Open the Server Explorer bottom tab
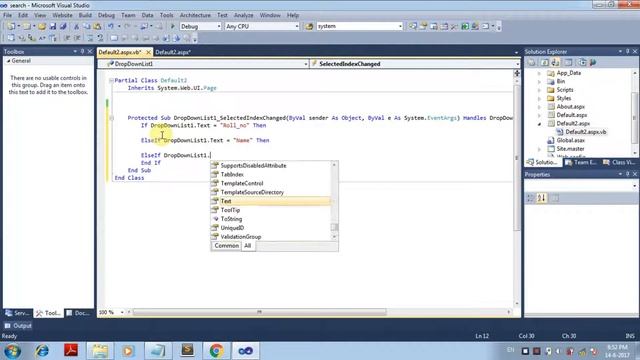The width and height of the screenshot is (640, 360). [x=18, y=313]
